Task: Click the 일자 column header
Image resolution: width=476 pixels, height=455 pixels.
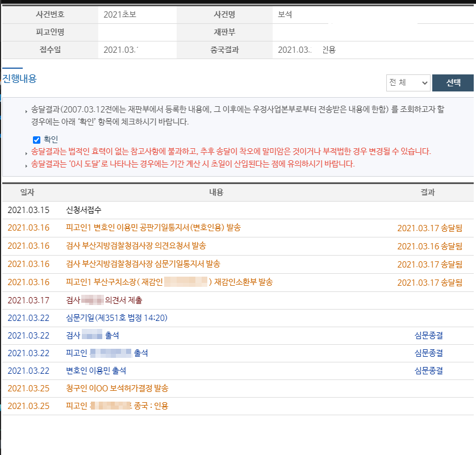Action: coord(27,193)
